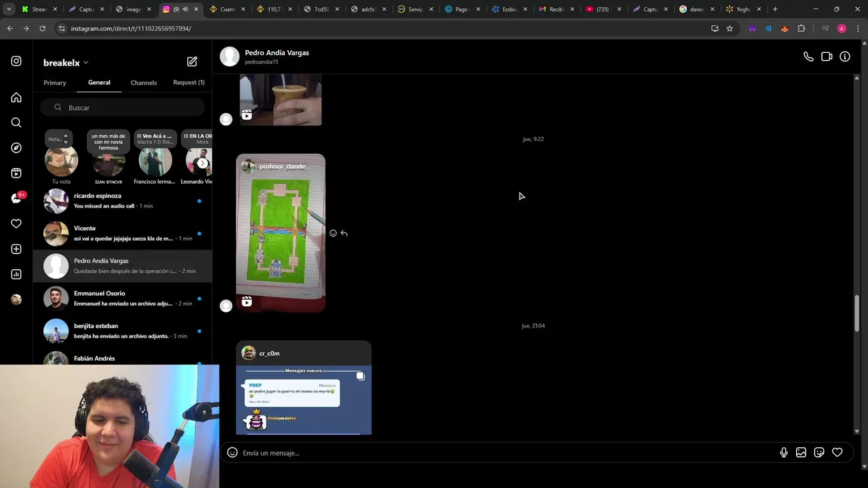Open the Dashboard insights chart icon

coord(16,274)
